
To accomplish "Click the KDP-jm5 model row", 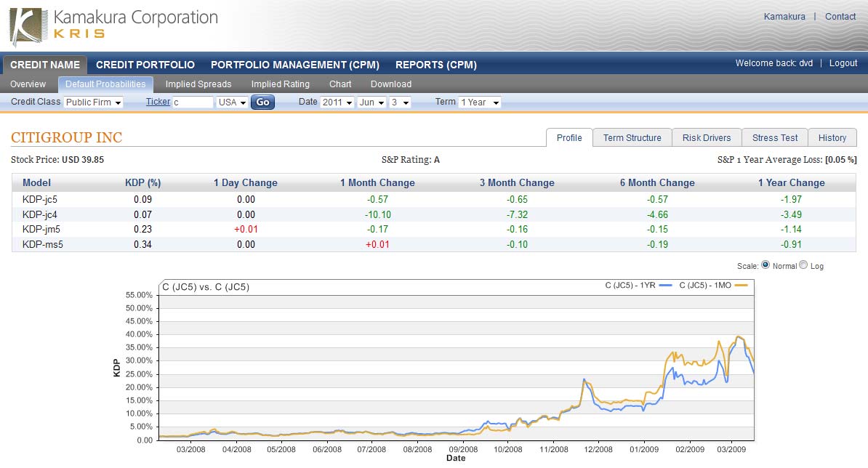I will (434, 229).
